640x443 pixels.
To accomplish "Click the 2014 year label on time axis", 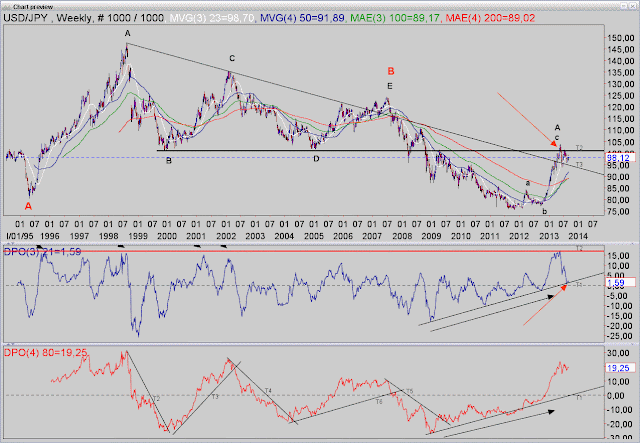I will pos(578,236).
